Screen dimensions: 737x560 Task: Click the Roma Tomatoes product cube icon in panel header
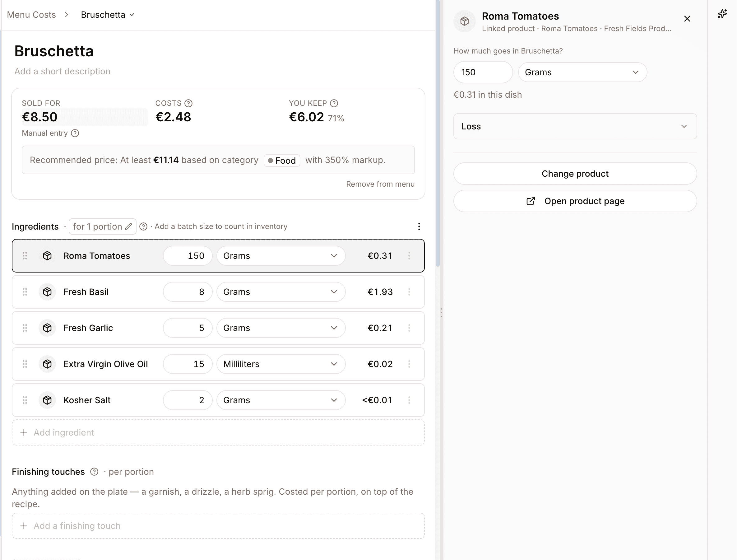(465, 21)
